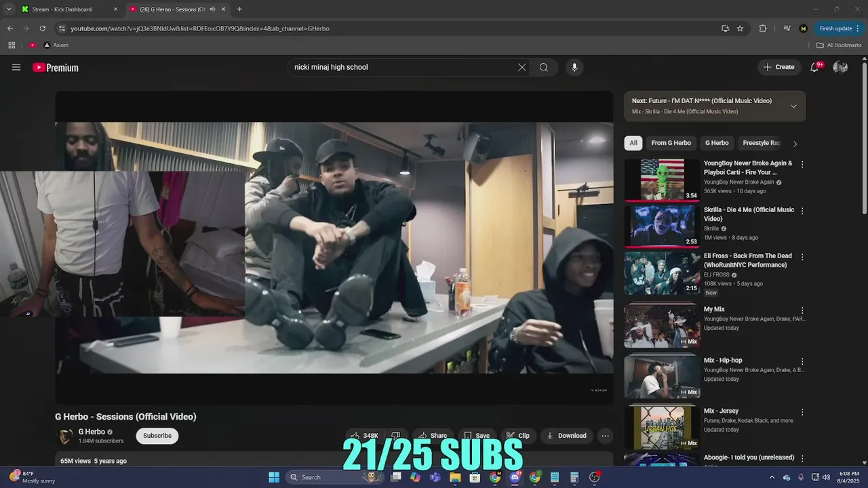Open File Explorer from taskbar

pyautogui.click(x=455, y=477)
